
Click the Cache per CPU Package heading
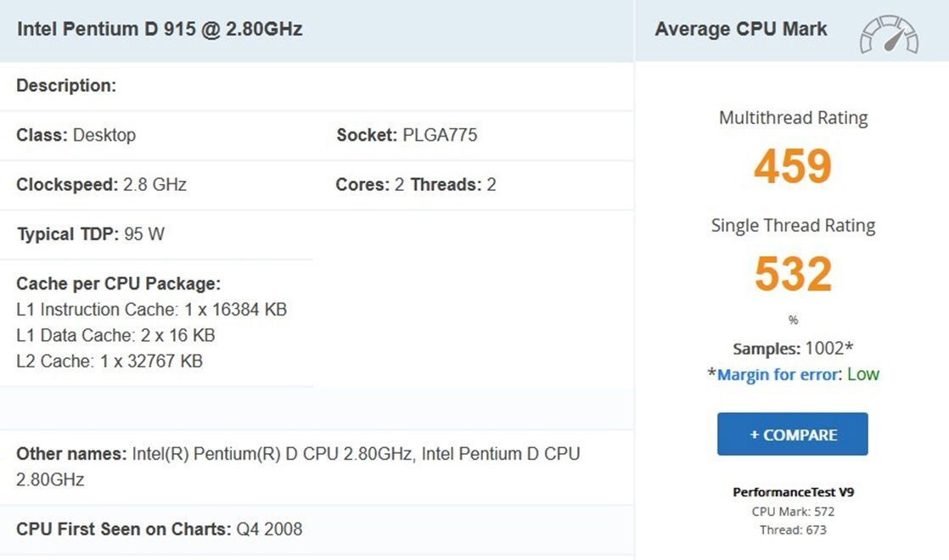(119, 283)
